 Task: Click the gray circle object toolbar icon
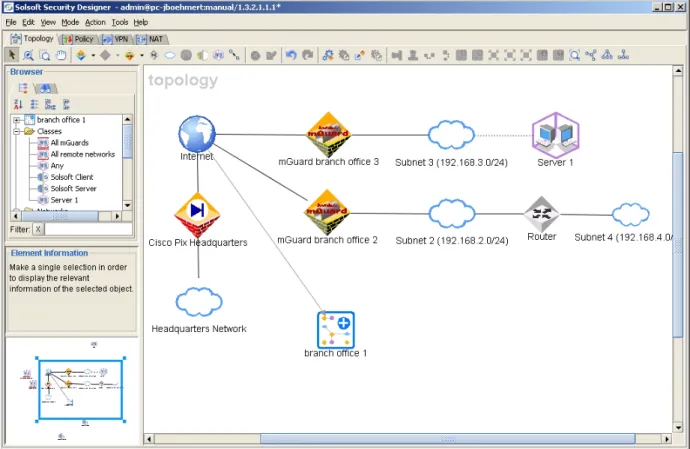click(186, 55)
